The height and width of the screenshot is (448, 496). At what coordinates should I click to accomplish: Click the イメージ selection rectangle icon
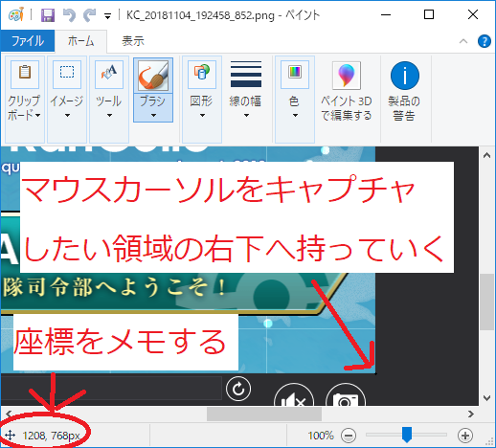pos(67,74)
